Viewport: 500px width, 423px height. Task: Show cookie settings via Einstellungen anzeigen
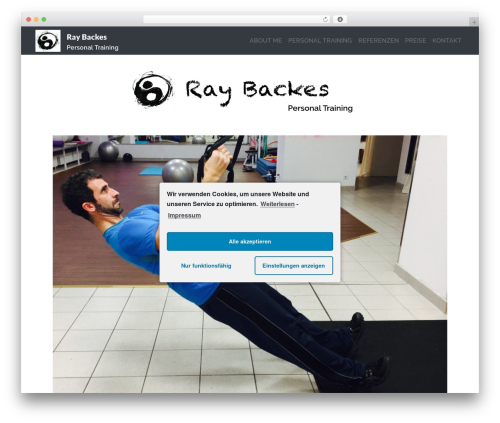[294, 266]
